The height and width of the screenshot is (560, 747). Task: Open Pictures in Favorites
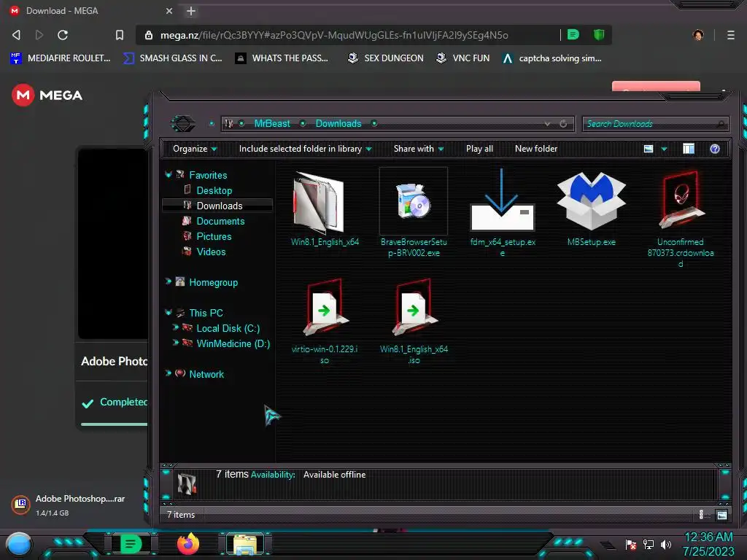coord(214,237)
